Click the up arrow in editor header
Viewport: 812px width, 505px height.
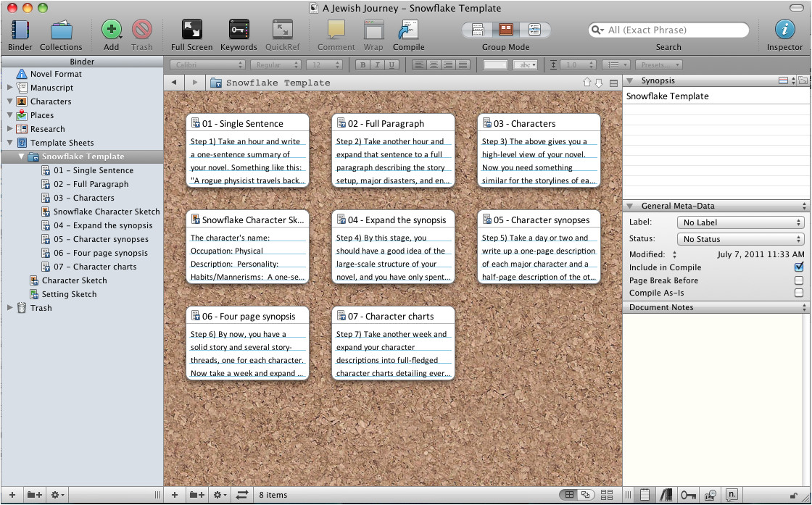tap(587, 83)
